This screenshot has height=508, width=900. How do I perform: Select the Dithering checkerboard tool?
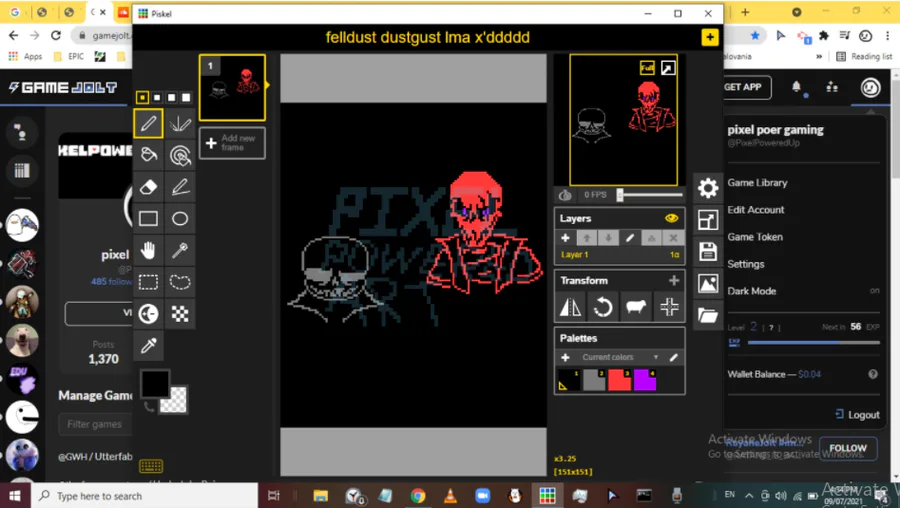tap(180, 314)
